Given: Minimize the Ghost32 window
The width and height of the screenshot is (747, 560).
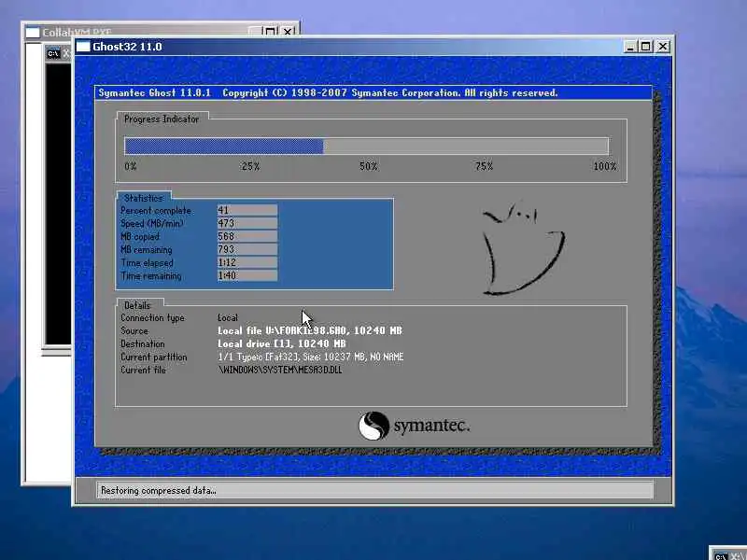Looking at the screenshot, I should pos(630,46).
